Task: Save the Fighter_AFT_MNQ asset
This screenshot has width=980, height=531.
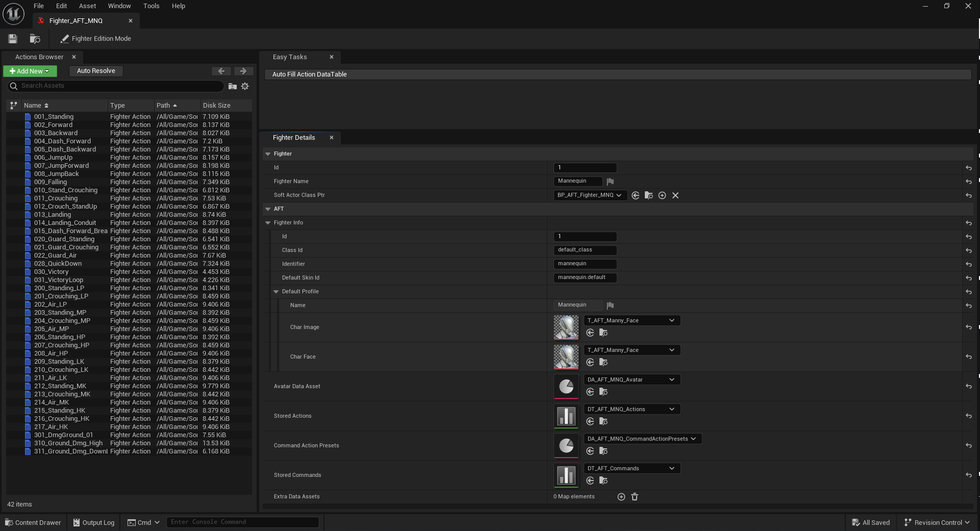Action: click(12, 38)
